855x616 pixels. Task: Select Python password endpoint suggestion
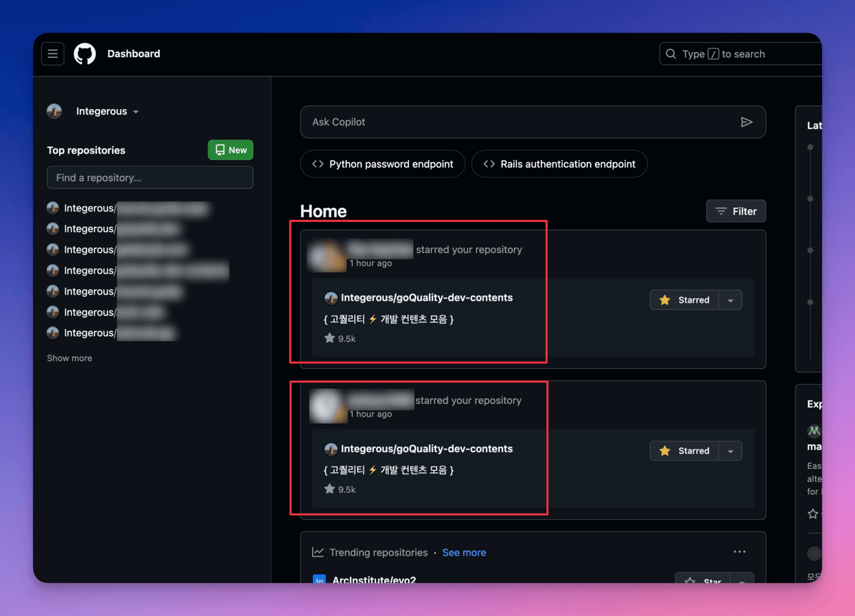[x=383, y=164]
